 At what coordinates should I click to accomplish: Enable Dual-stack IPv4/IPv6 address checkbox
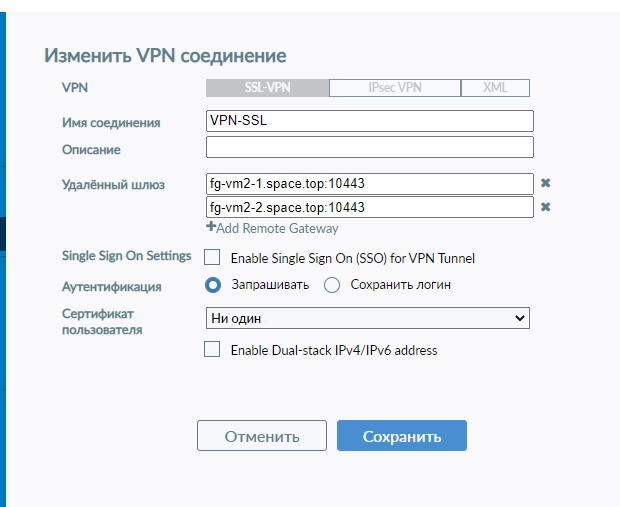click(212, 350)
